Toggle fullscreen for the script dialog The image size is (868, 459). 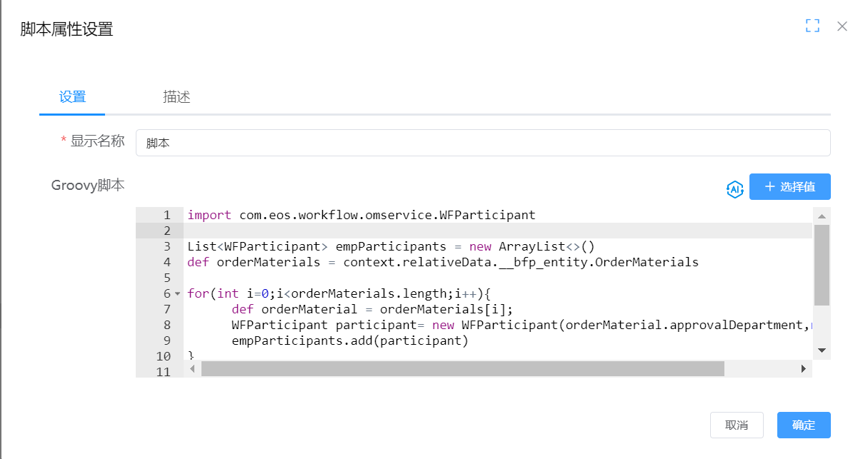(812, 26)
